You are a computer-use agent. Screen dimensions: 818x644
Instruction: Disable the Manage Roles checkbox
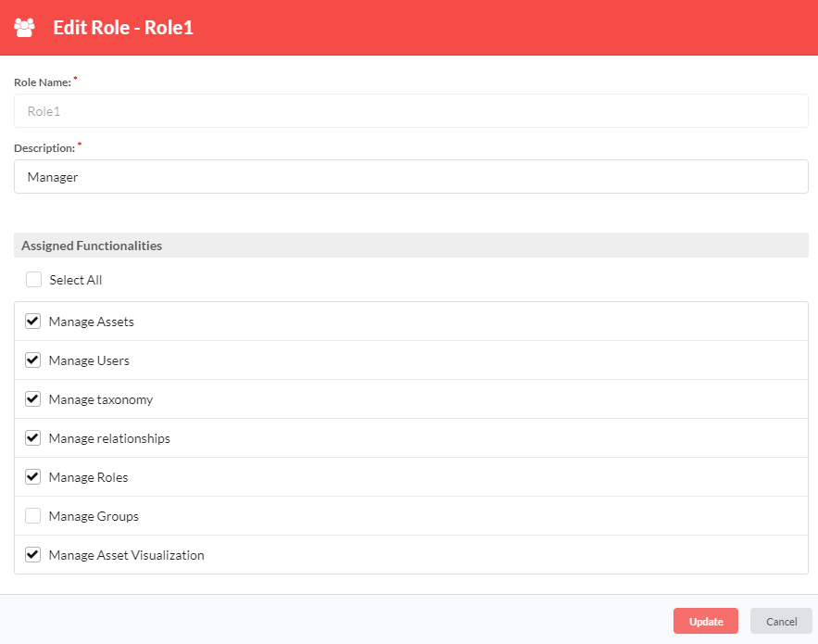click(32, 477)
